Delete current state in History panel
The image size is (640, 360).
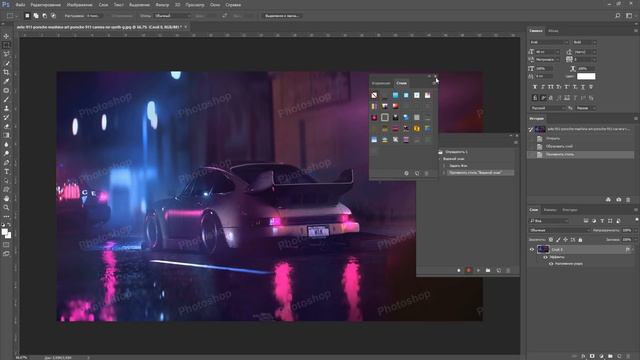(628, 200)
